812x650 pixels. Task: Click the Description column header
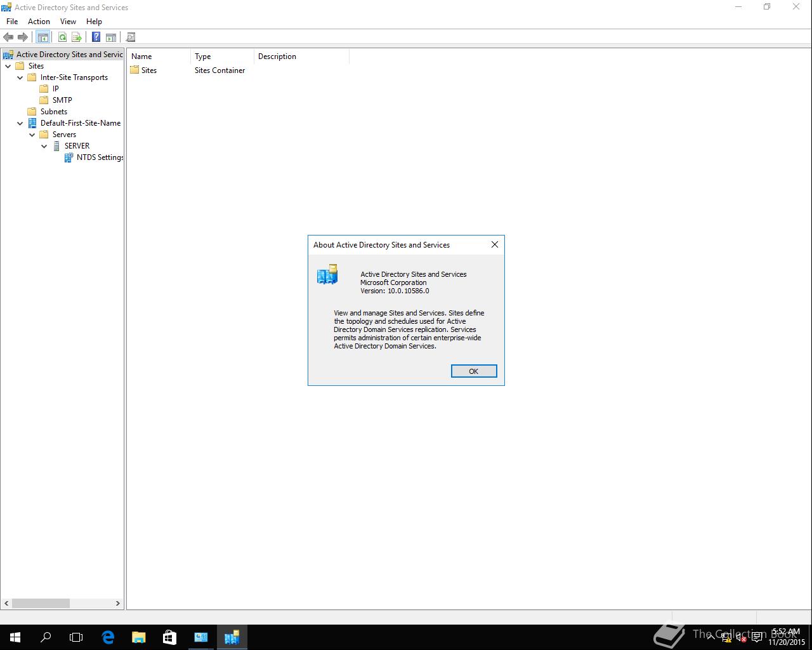(301, 56)
